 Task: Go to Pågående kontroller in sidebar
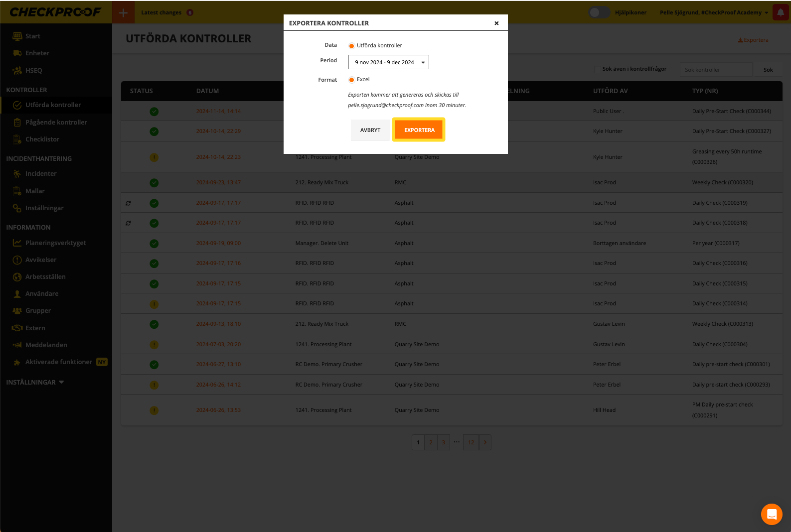[56, 123]
